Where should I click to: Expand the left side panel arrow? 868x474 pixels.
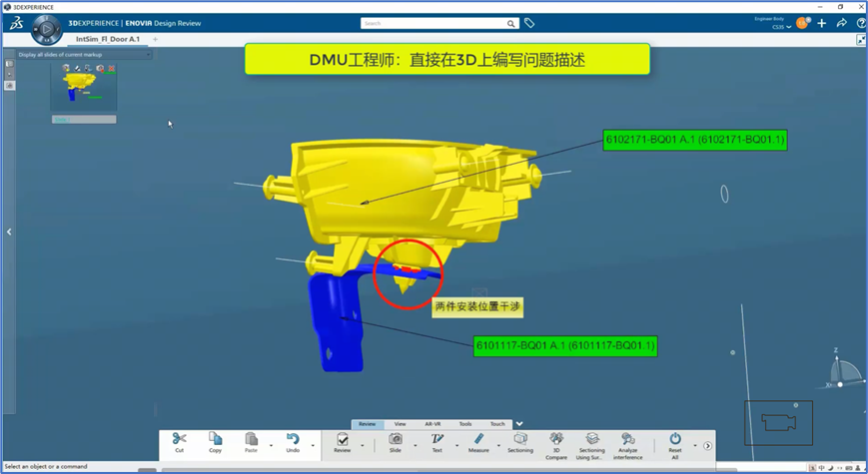[x=9, y=232]
